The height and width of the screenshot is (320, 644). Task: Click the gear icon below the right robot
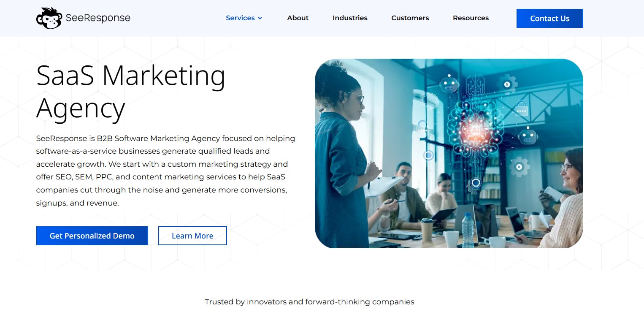(x=519, y=167)
